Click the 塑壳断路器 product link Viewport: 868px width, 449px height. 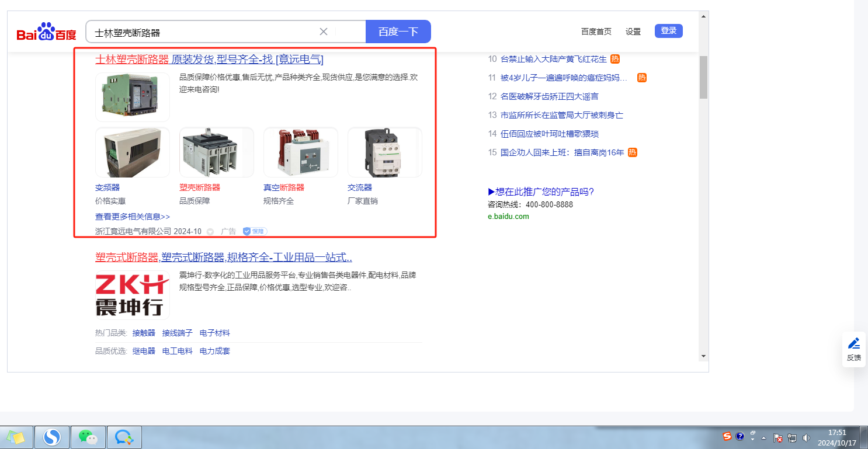pos(200,188)
